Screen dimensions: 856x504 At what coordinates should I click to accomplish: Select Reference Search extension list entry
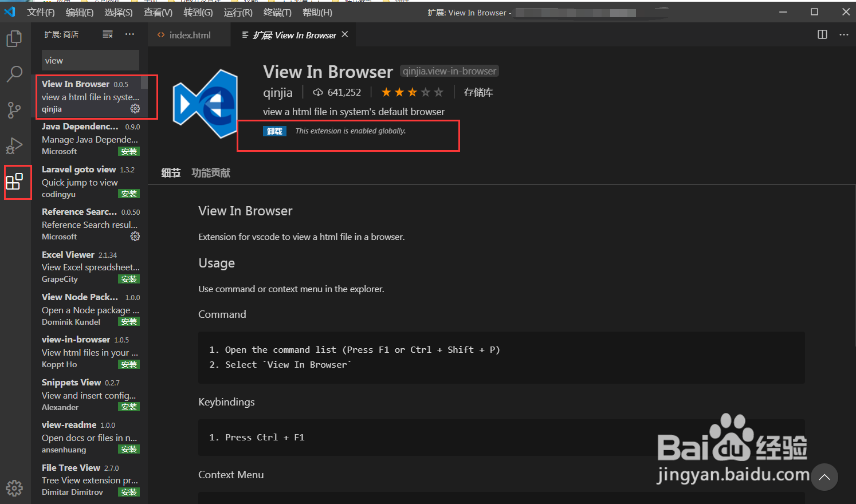coord(89,224)
